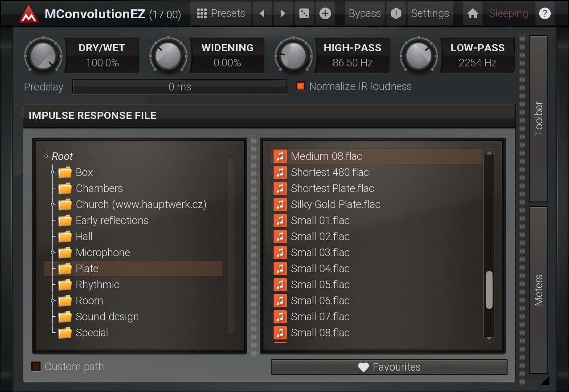Open the Meters side tab
This screenshot has height=392, width=569.
click(538, 290)
